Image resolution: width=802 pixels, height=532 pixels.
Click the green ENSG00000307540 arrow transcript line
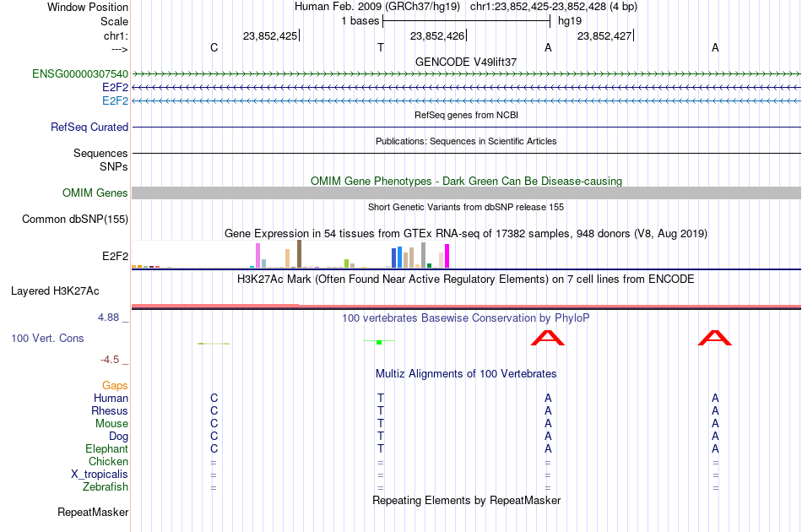click(x=467, y=74)
